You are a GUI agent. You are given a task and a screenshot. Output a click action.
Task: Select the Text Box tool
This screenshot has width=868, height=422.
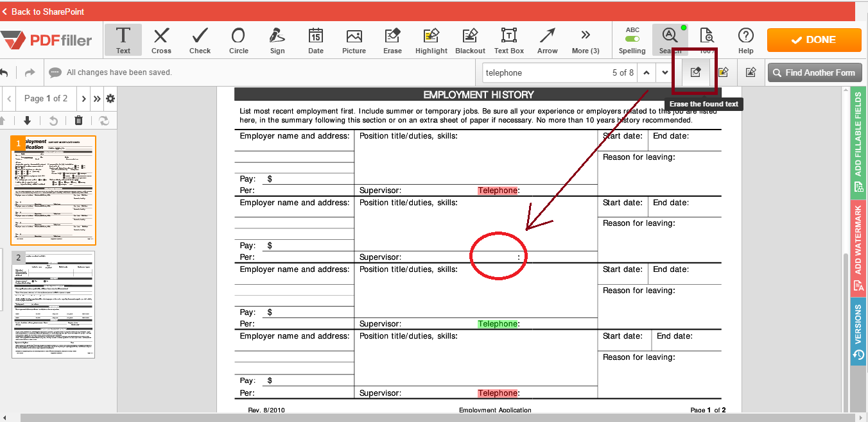tap(509, 40)
